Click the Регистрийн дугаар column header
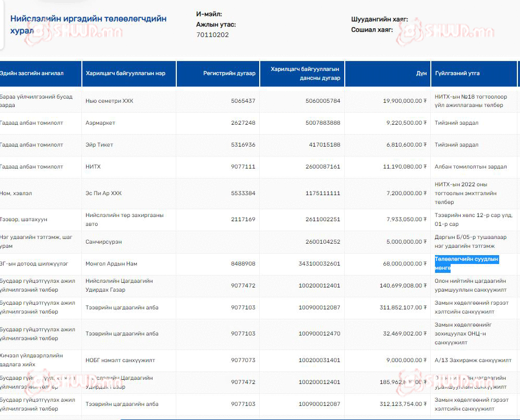This screenshot has width=520, height=420. [229, 74]
